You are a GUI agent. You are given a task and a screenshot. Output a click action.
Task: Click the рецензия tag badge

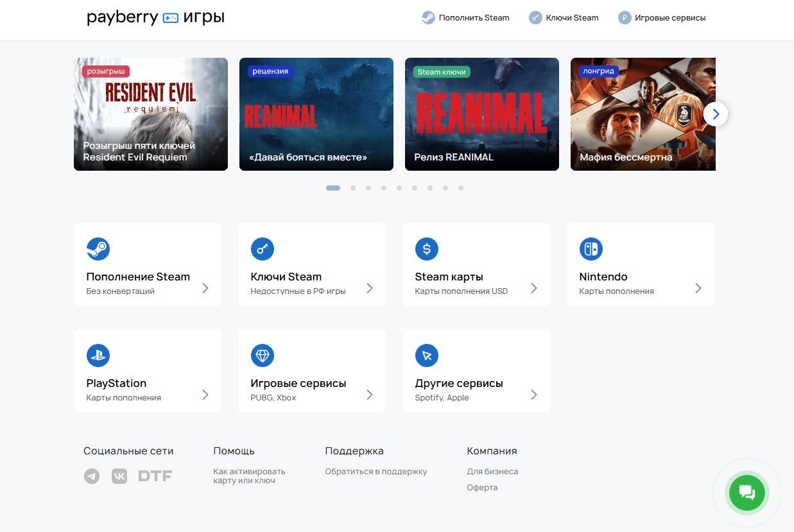(x=270, y=71)
